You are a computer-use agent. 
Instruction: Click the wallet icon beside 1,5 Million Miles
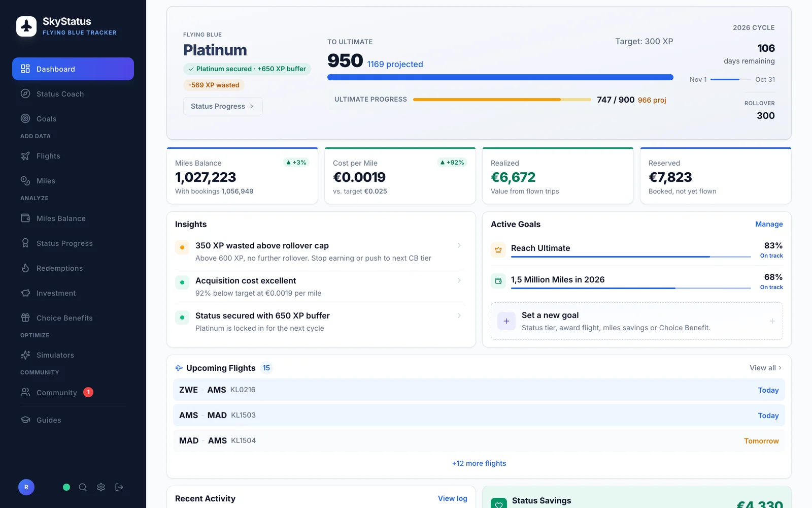(498, 281)
